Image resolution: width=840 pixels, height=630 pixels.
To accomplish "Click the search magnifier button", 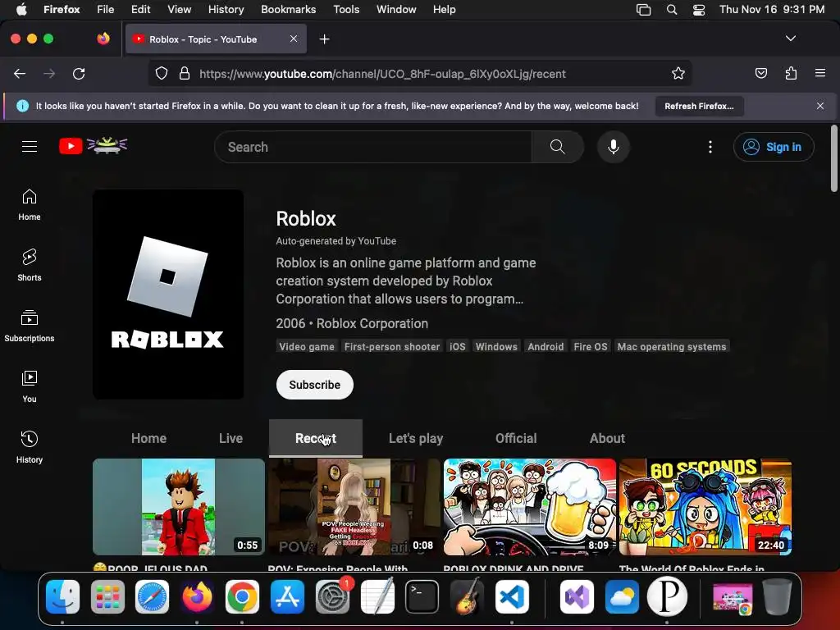I will (x=557, y=147).
